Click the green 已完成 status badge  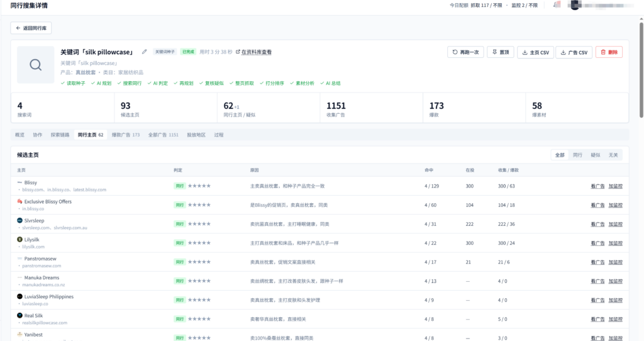pos(188,52)
